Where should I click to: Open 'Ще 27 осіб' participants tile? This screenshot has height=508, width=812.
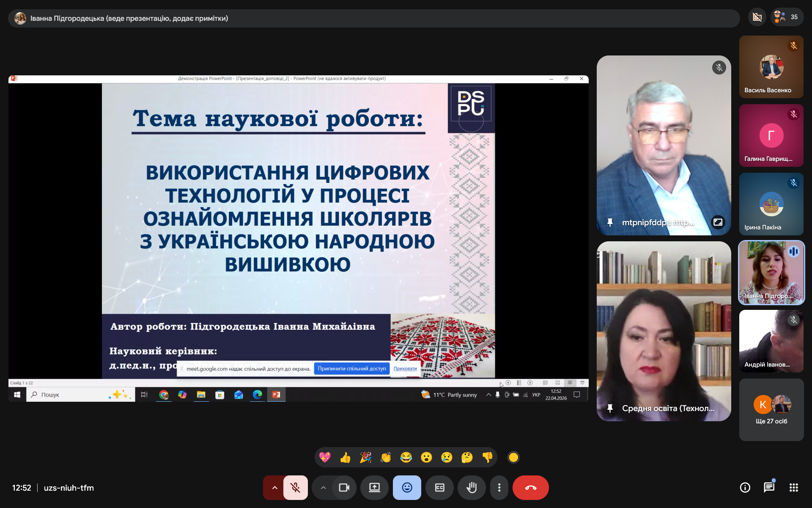pyautogui.click(x=771, y=409)
